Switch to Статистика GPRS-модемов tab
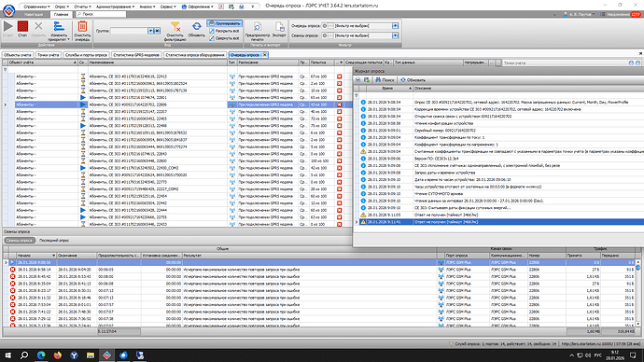644x362 pixels. click(x=136, y=55)
